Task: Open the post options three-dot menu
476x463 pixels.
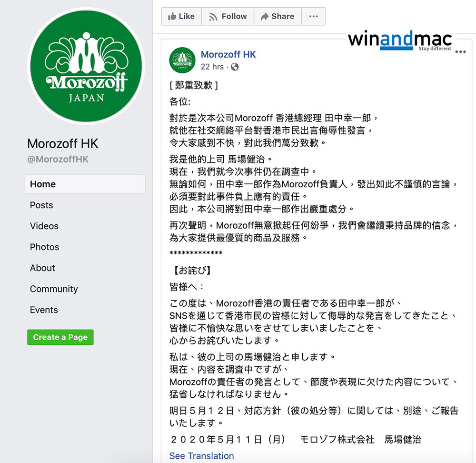Action: pyautogui.click(x=460, y=51)
